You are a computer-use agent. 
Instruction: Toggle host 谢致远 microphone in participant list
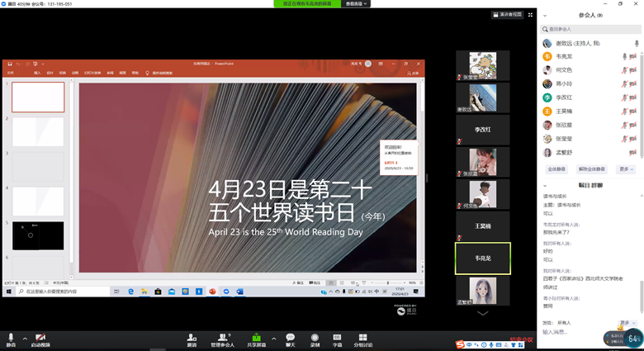(636, 43)
